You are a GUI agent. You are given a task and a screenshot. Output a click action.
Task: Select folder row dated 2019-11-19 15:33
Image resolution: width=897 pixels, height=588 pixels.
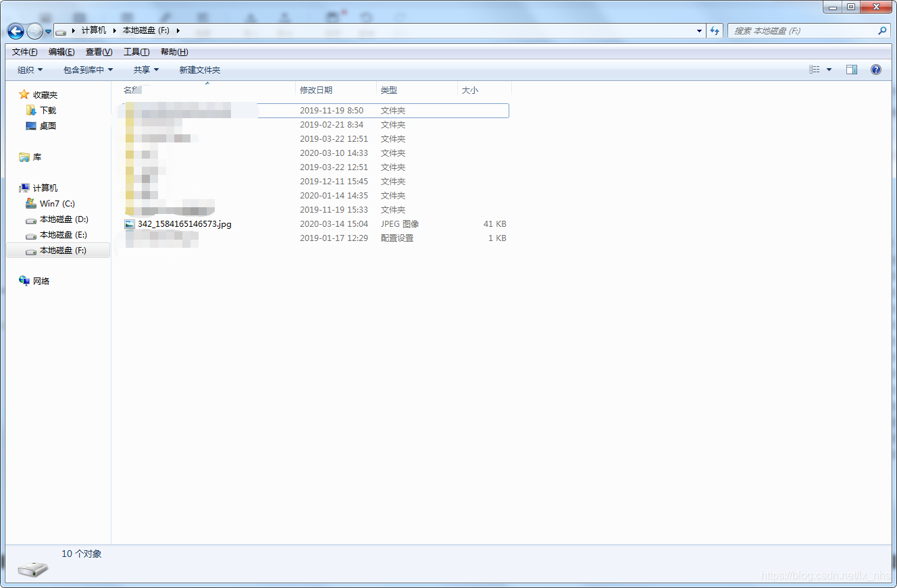click(x=315, y=209)
